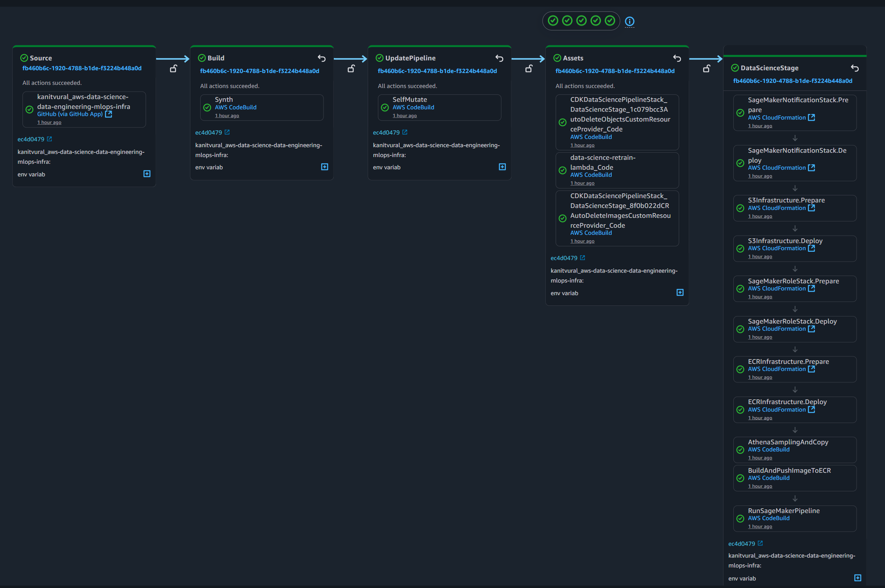Click external link icon beside ec4d0479 in DataScienceStage
Screen dimensions: 885x588
pyautogui.click(x=760, y=543)
